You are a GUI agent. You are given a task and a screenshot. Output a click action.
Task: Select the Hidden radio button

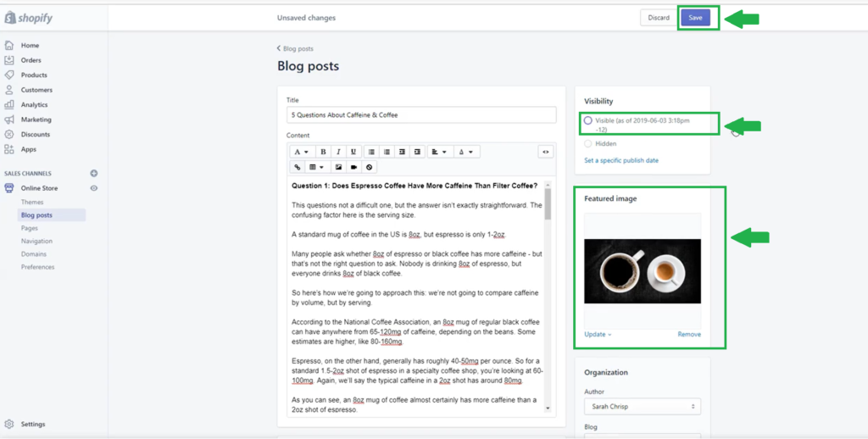pos(588,143)
